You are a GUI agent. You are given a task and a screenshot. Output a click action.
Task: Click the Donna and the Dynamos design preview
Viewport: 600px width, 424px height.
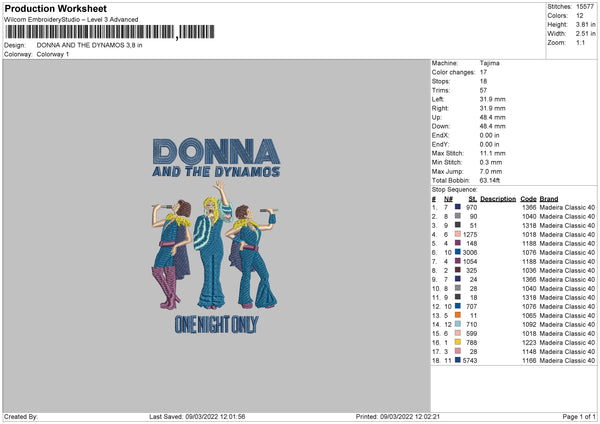[x=216, y=235]
